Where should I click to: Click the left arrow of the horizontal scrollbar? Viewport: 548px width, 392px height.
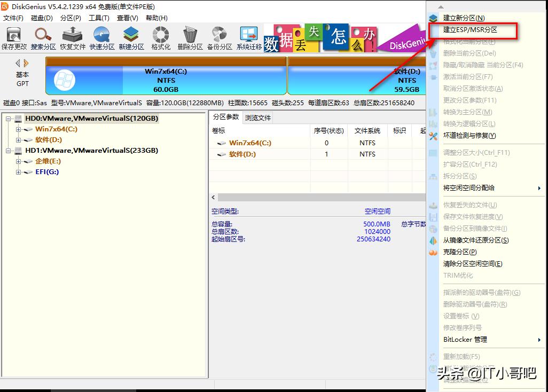coord(213,198)
